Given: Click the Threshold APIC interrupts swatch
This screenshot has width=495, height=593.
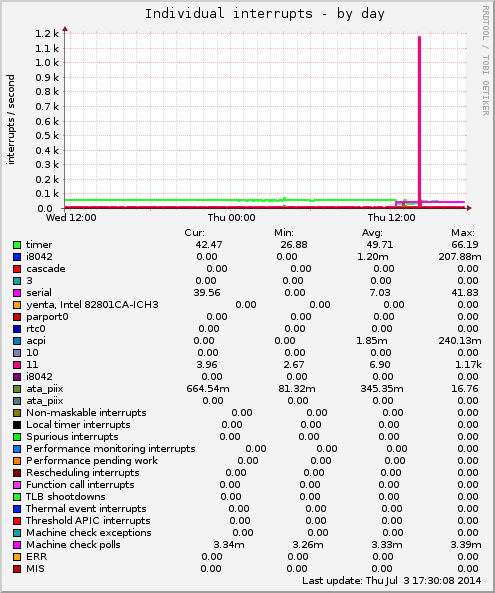Looking at the screenshot, I should tap(17, 521).
